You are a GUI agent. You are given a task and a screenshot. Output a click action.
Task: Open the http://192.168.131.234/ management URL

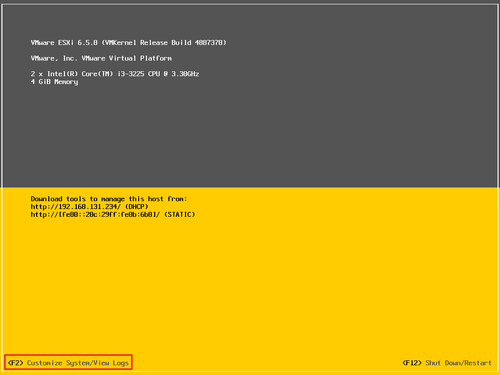click(x=76, y=207)
